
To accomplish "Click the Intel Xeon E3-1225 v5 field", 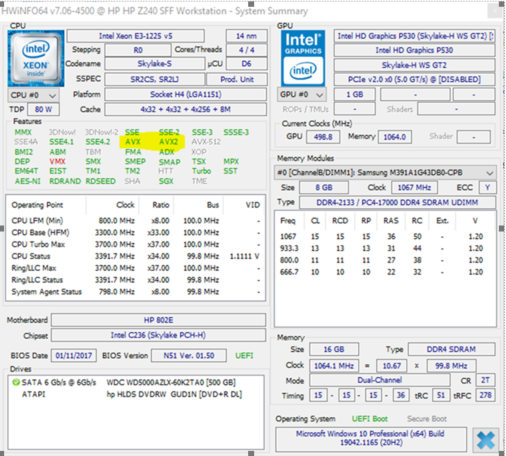I will tap(135, 36).
